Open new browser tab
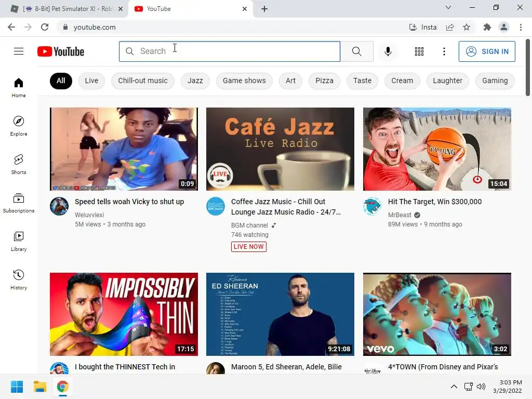The image size is (532, 399). tap(264, 9)
